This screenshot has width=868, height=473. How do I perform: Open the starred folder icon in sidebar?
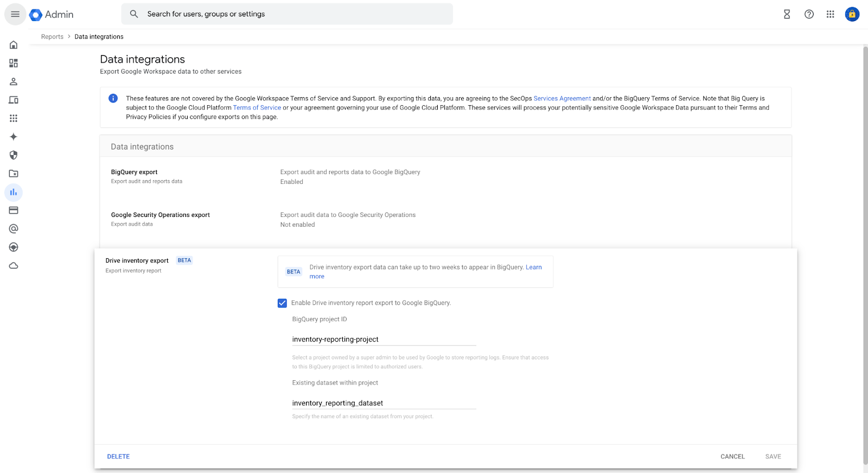14,174
